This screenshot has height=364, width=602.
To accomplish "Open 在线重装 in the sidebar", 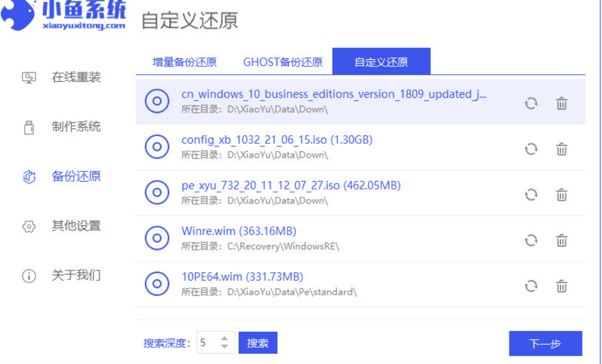I will coord(76,77).
